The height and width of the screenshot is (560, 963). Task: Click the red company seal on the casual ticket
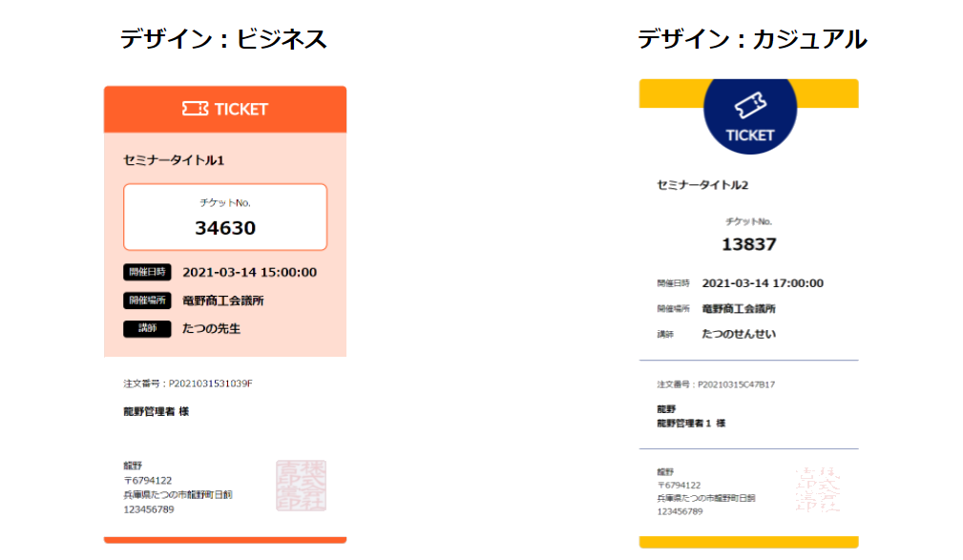(817, 490)
